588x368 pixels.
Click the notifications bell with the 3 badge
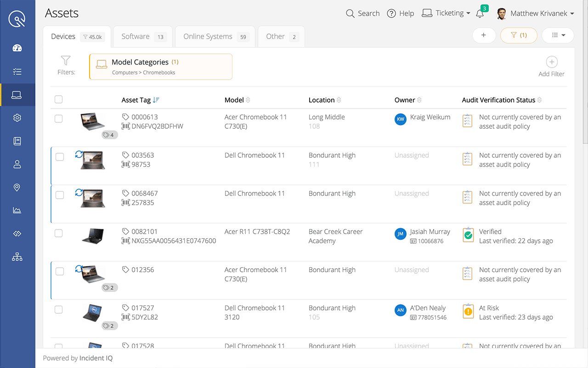(x=480, y=13)
